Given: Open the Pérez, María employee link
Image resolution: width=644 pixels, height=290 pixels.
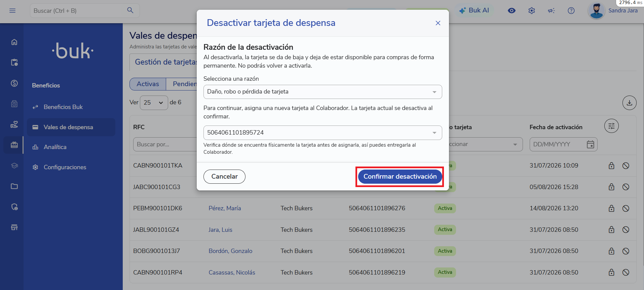Looking at the screenshot, I should pos(225,208).
